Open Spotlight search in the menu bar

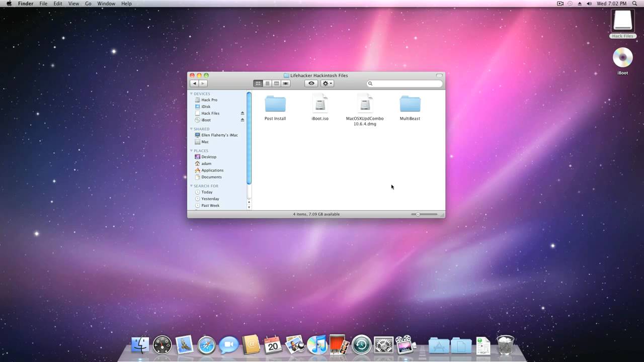pos(635,4)
